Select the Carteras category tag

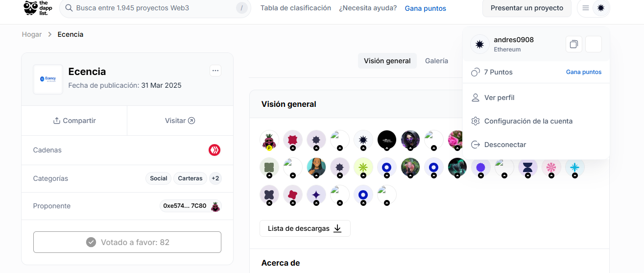point(190,178)
